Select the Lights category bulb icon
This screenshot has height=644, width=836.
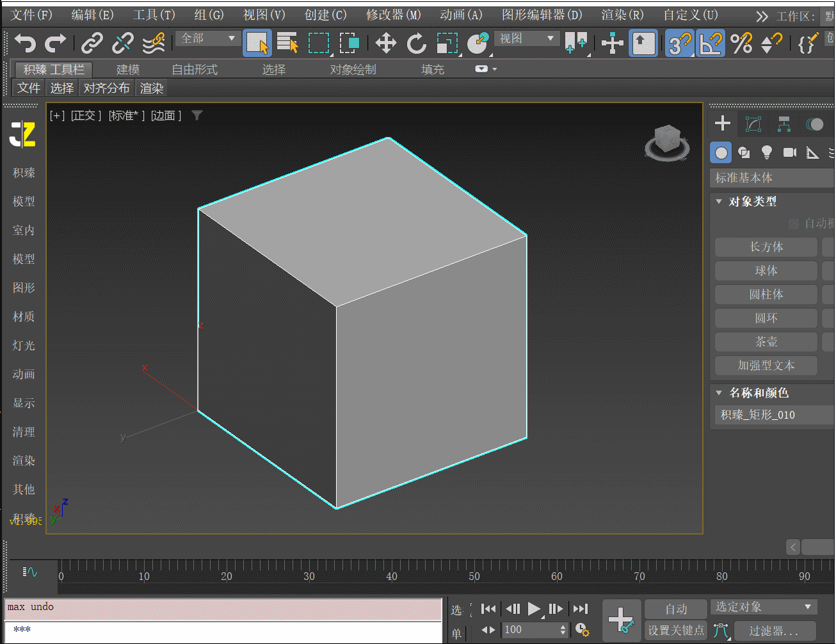766,152
